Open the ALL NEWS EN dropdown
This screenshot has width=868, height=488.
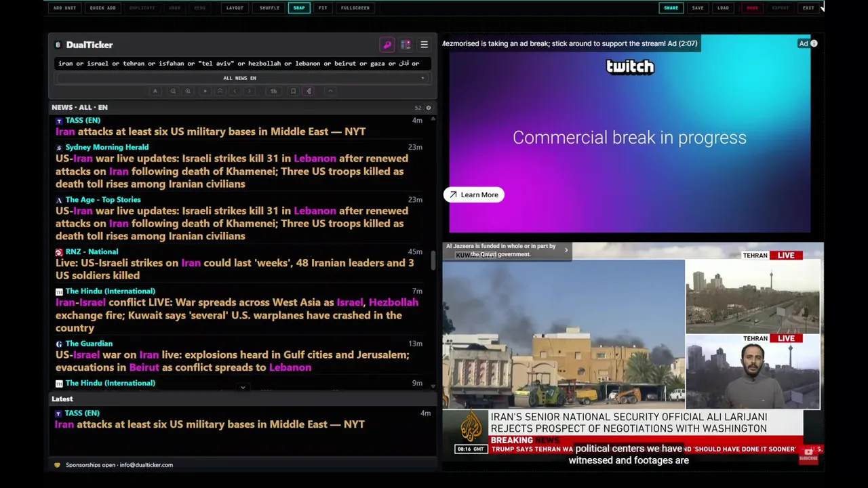[x=243, y=78]
